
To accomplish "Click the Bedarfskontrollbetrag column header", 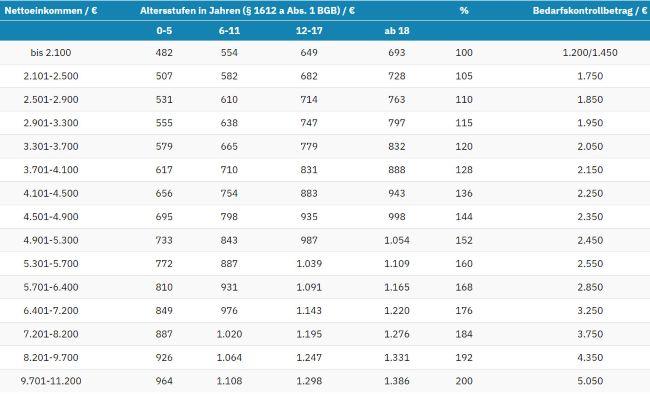I will tap(589, 11).
